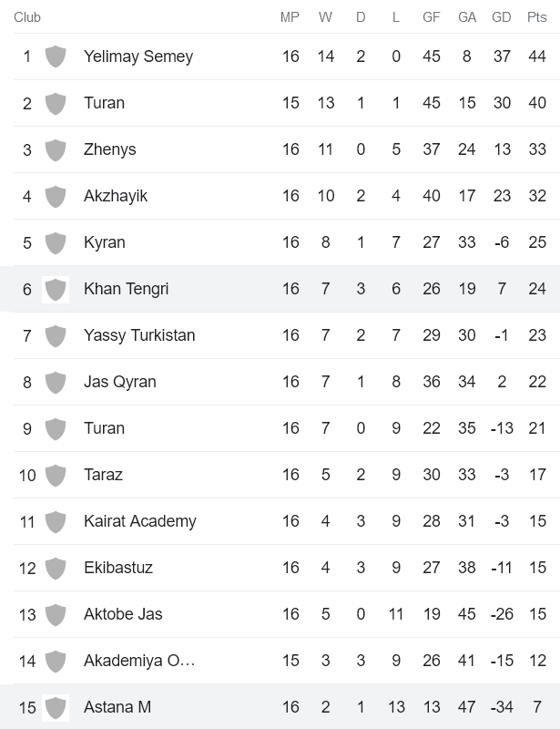The height and width of the screenshot is (729, 560).
Task: Click the Yelimay Semey club badge
Action: pos(56,56)
